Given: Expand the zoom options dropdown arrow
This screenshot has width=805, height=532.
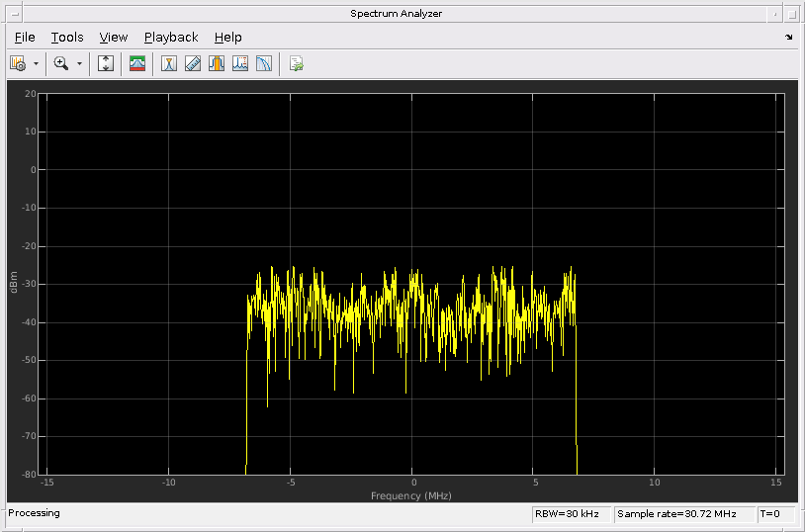Looking at the screenshot, I should tap(79, 63).
